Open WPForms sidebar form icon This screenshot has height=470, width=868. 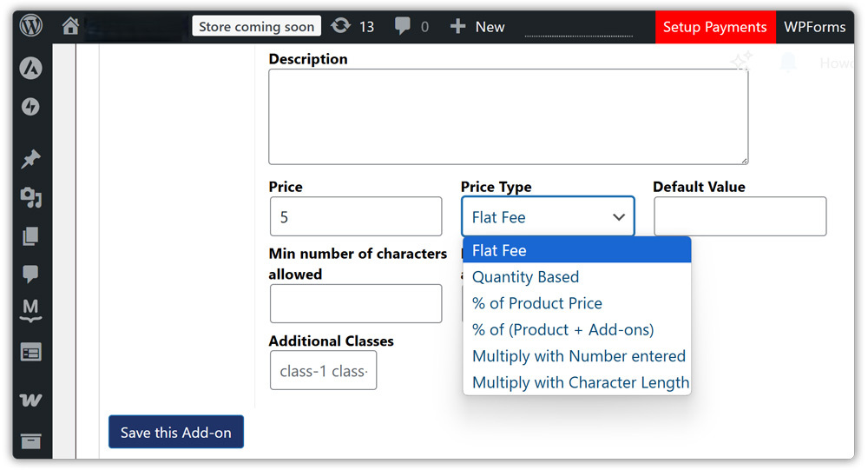click(x=31, y=353)
